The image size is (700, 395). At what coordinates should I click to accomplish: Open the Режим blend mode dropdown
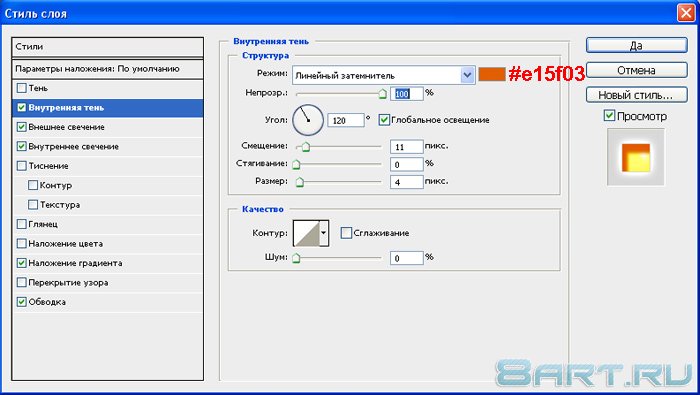point(383,75)
